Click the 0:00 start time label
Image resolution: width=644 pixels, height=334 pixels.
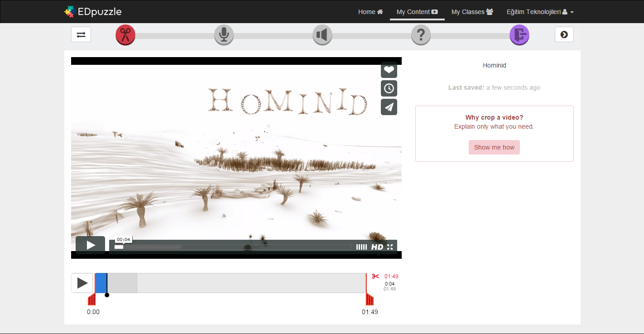tap(93, 312)
